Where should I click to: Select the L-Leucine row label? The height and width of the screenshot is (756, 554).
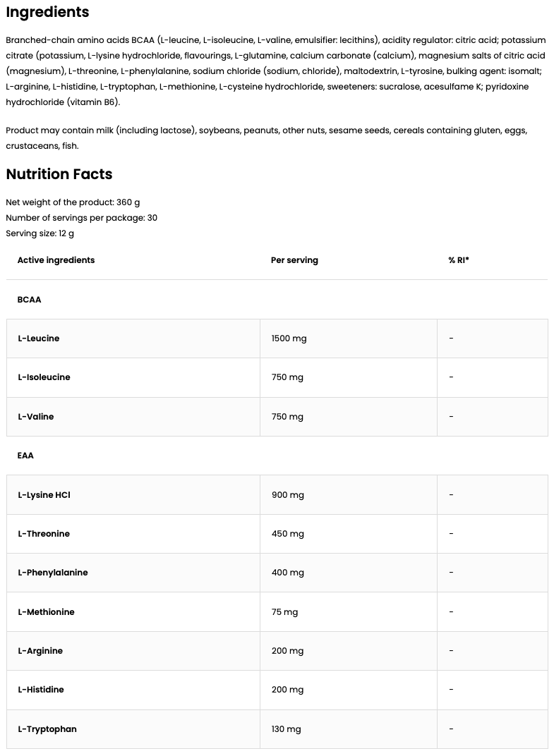(x=39, y=339)
